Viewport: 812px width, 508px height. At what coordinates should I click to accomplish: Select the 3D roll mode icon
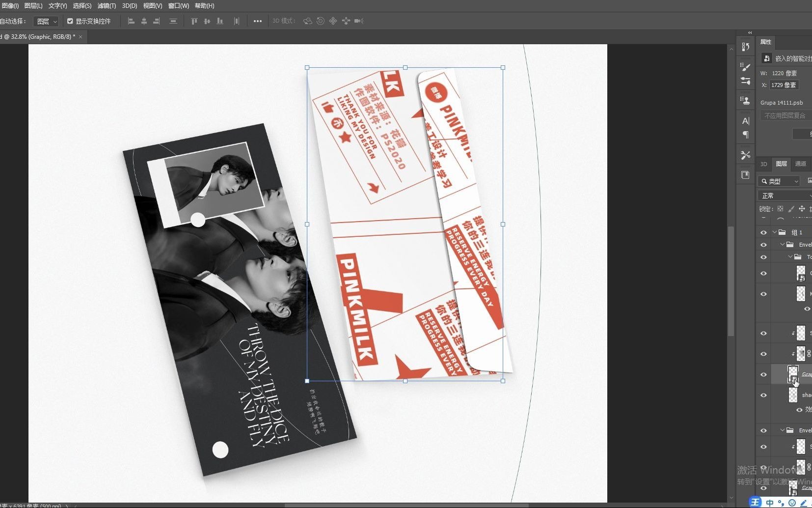click(321, 21)
